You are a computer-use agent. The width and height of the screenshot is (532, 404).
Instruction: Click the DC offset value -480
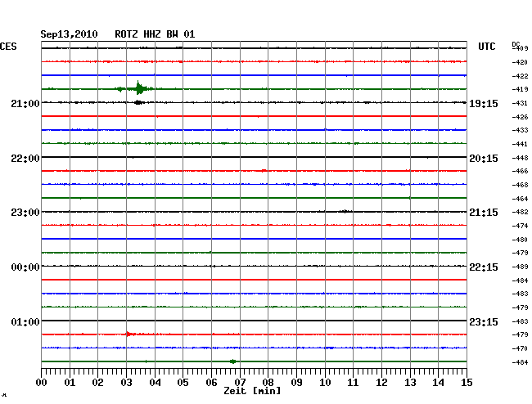(520, 240)
